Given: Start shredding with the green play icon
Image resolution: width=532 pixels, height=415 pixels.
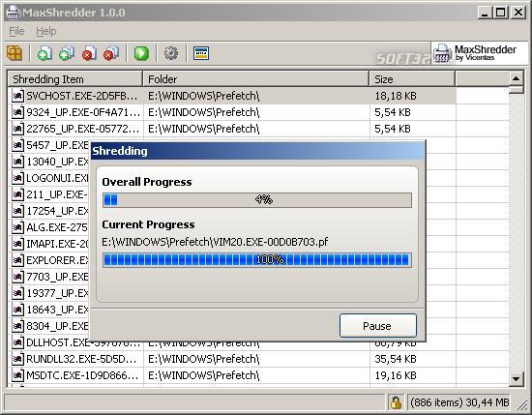Looking at the screenshot, I should point(141,53).
